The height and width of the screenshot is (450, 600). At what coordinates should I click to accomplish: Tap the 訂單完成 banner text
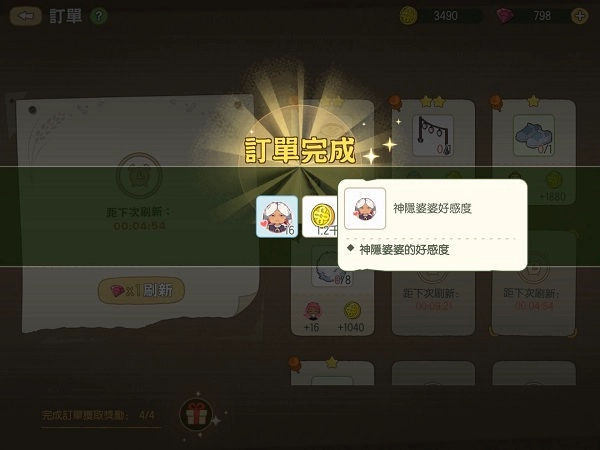pyautogui.click(x=300, y=150)
